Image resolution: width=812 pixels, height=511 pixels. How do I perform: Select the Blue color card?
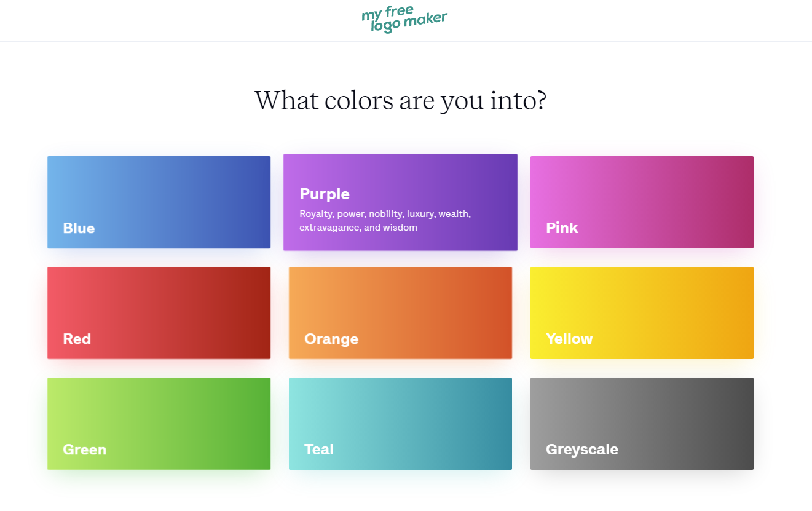[x=159, y=202]
